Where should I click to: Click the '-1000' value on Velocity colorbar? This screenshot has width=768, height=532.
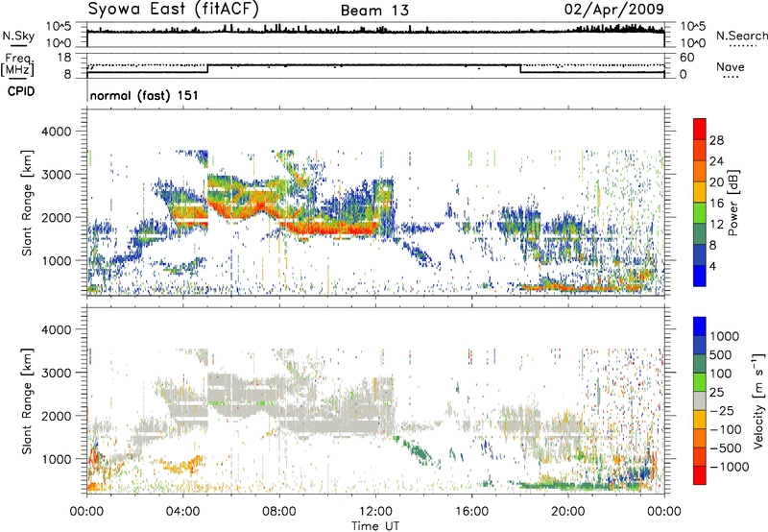click(730, 467)
